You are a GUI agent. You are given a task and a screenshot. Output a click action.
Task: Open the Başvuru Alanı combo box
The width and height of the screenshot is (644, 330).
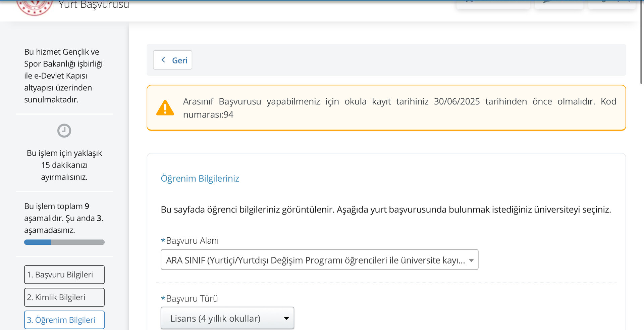click(x=315, y=260)
